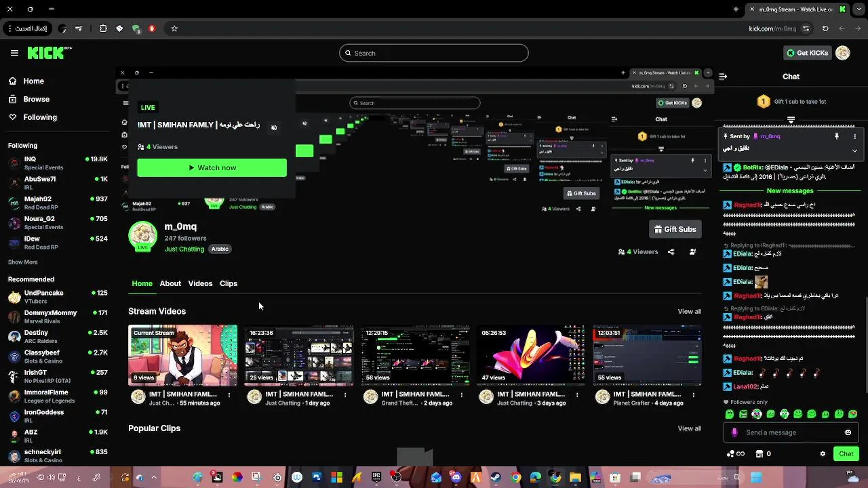Open the channel shop icon
The height and width of the screenshot is (488, 868).
coord(759,454)
